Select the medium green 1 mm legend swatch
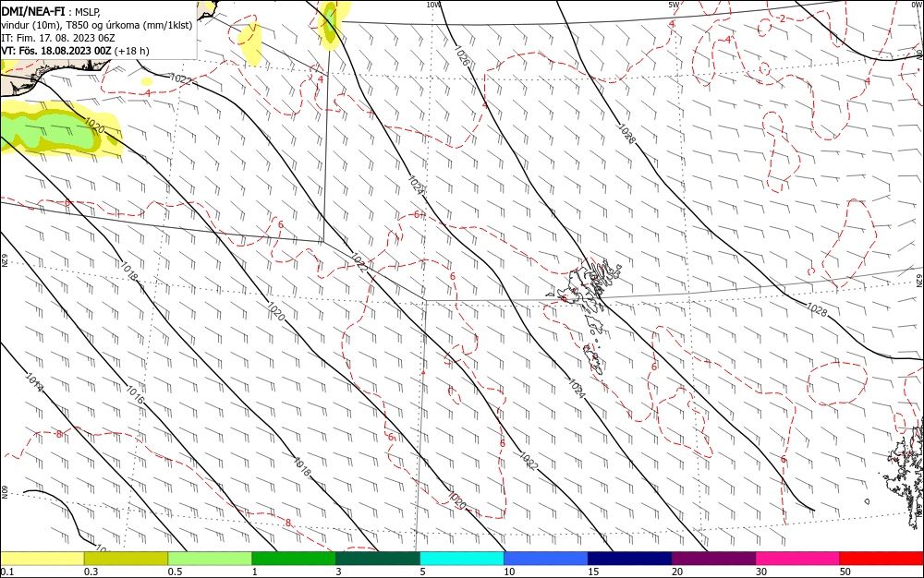 click(294, 559)
